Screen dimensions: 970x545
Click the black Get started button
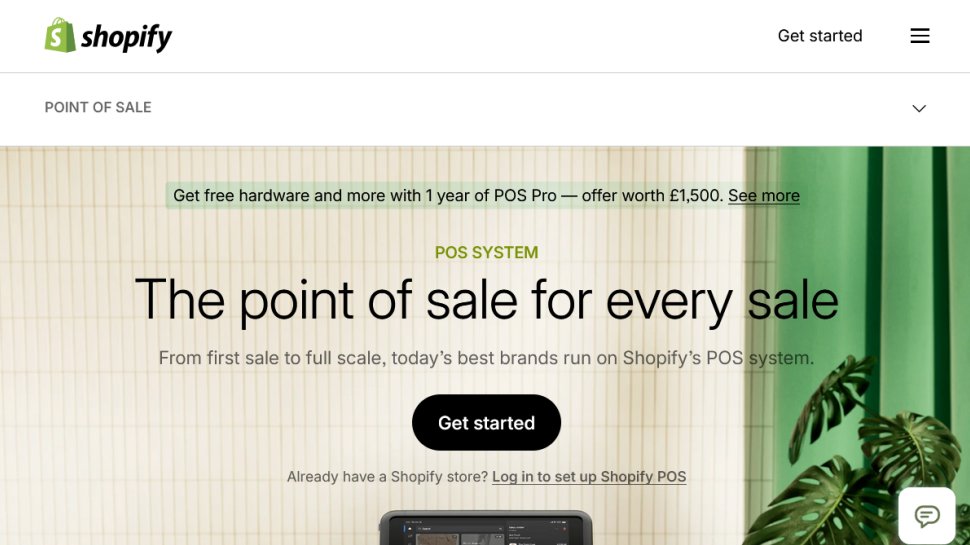pos(486,423)
